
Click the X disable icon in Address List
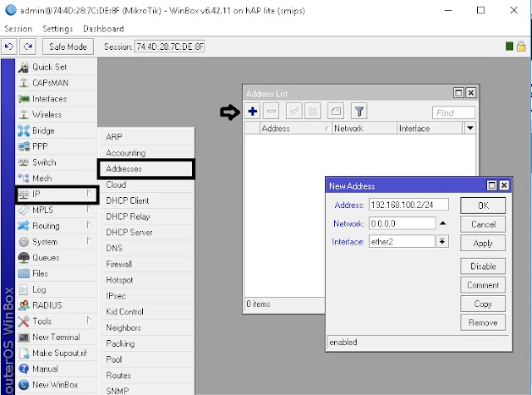tap(313, 111)
